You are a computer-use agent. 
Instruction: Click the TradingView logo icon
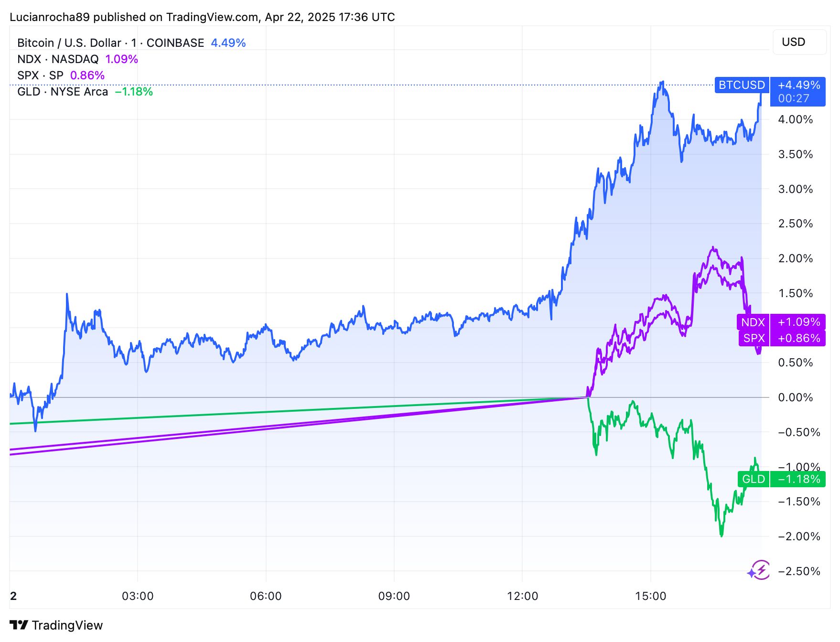click(19, 625)
